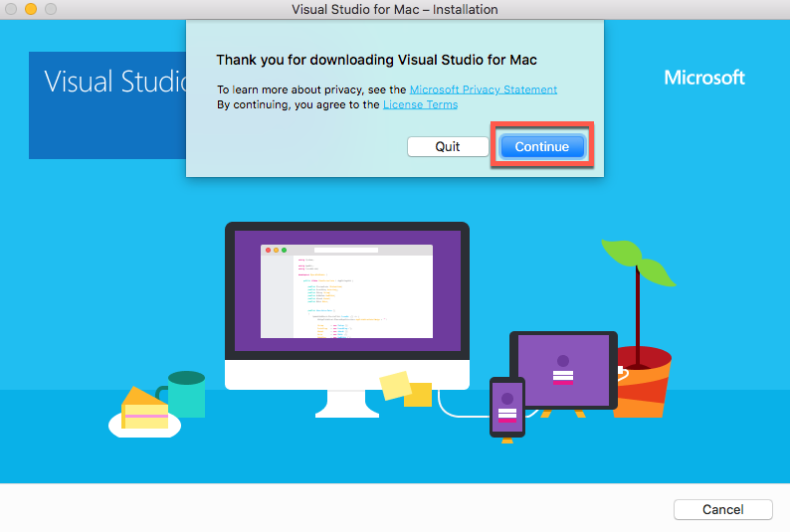
Task: Click the 'Thank you for downloading' heading
Action: coord(376,61)
